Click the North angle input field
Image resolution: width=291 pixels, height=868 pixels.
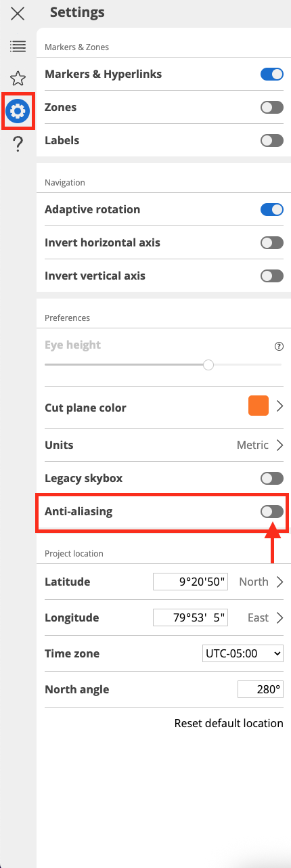point(260,690)
